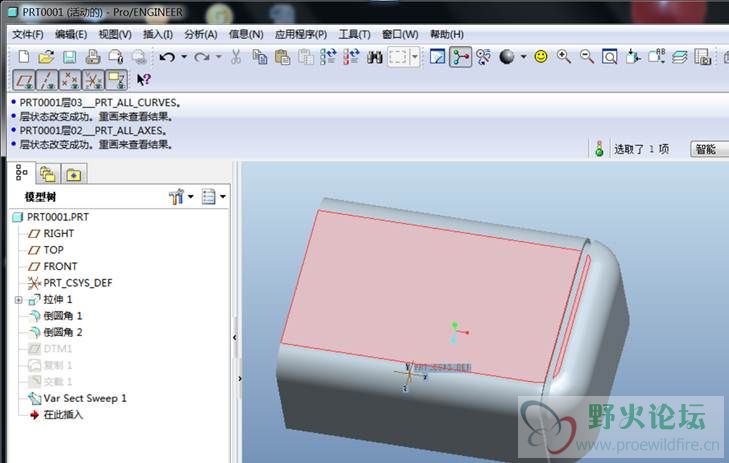Viewport: 729px width, 463px height.
Task: Regenerate the model
Action: tap(328, 57)
